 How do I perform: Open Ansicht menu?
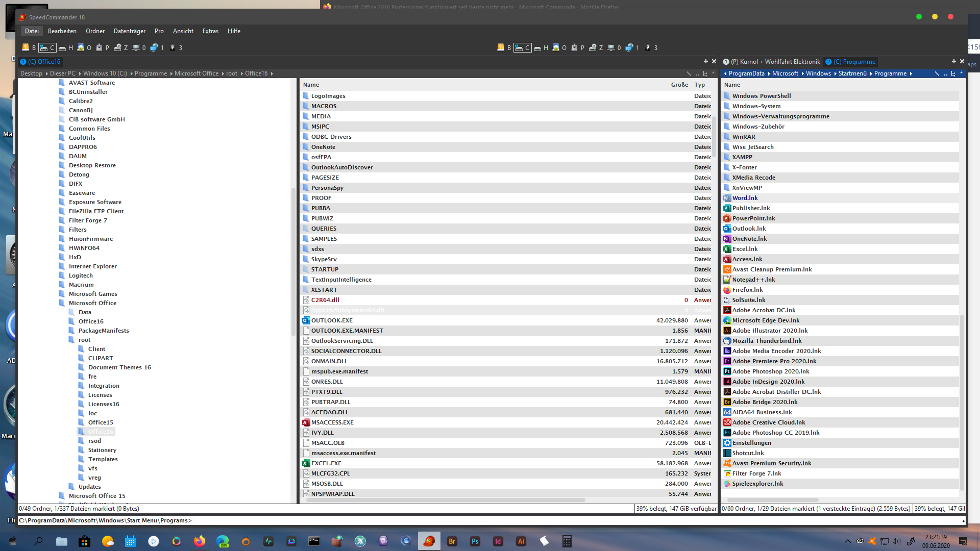[183, 31]
